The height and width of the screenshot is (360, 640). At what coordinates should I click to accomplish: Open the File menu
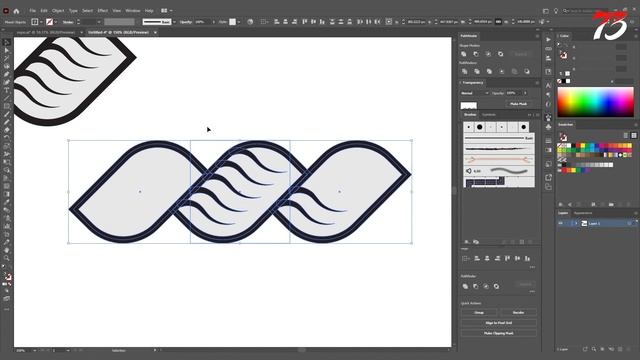pyautogui.click(x=32, y=11)
